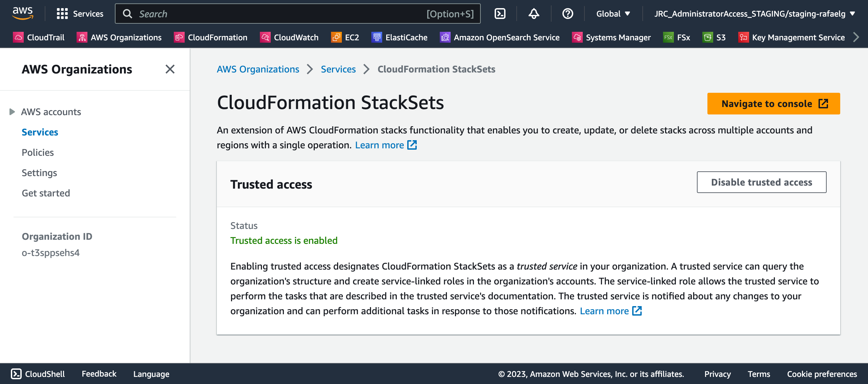Select Settings in the sidebar
This screenshot has width=868, height=384.
(x=39, y=173)
